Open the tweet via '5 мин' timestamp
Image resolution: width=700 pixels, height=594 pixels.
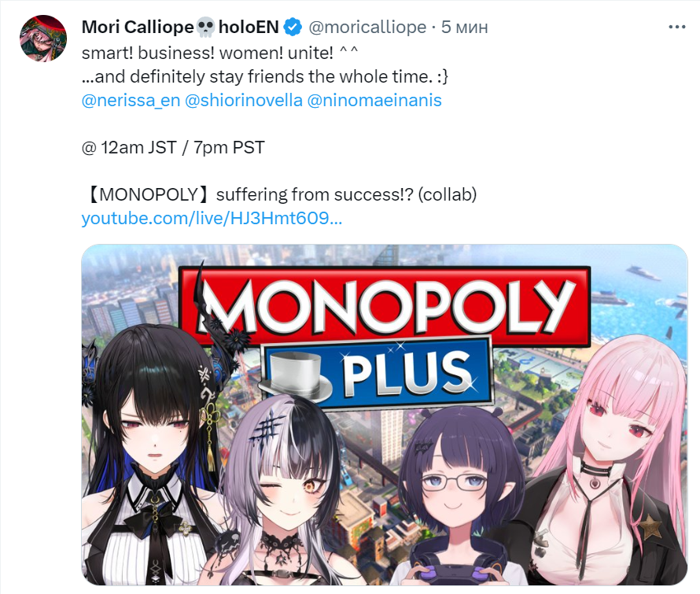464,28
